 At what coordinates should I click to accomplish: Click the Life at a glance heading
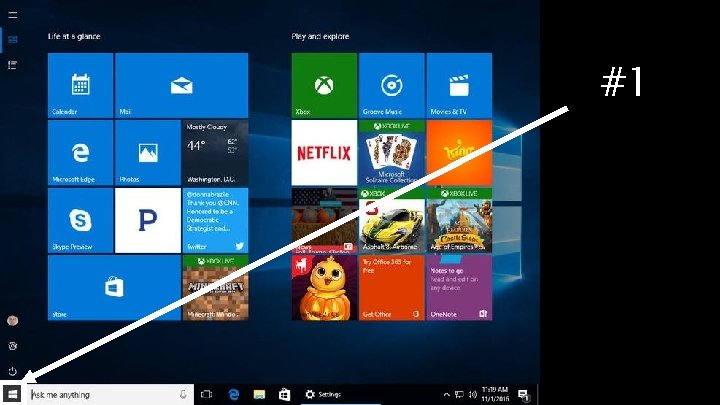click(x=74, y=36)
